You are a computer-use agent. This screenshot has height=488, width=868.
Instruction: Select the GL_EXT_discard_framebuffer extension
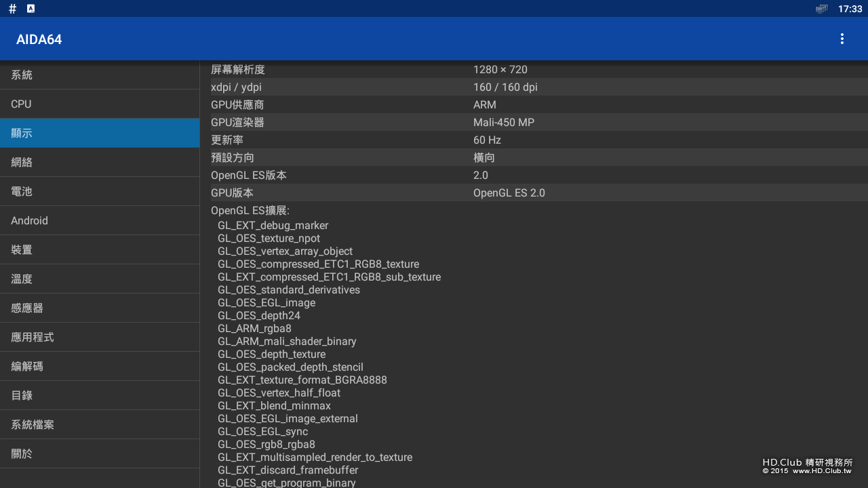pos(288,470)
